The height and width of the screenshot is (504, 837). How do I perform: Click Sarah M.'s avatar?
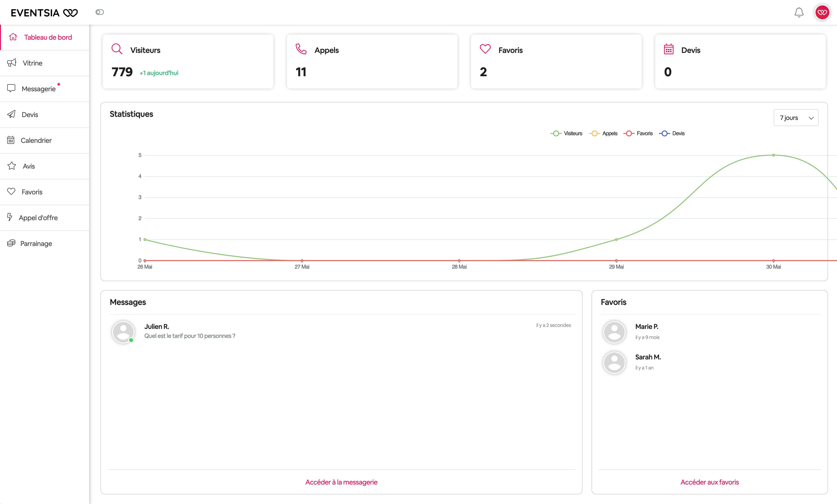pyautogui.click(x=614, y=362)
